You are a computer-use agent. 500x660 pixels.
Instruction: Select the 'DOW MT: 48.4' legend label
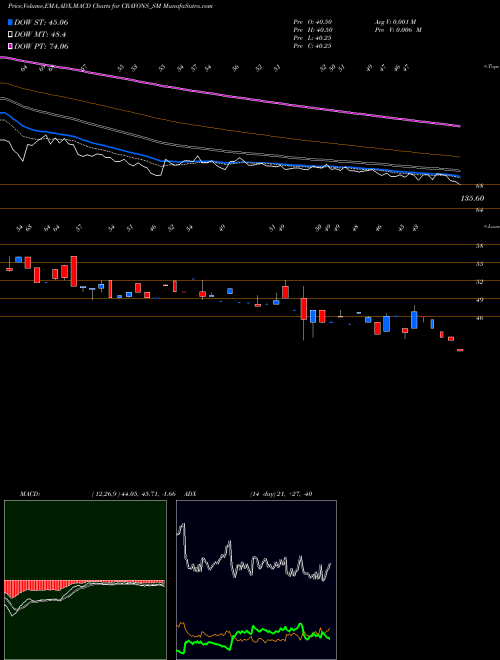pos(40,35)
